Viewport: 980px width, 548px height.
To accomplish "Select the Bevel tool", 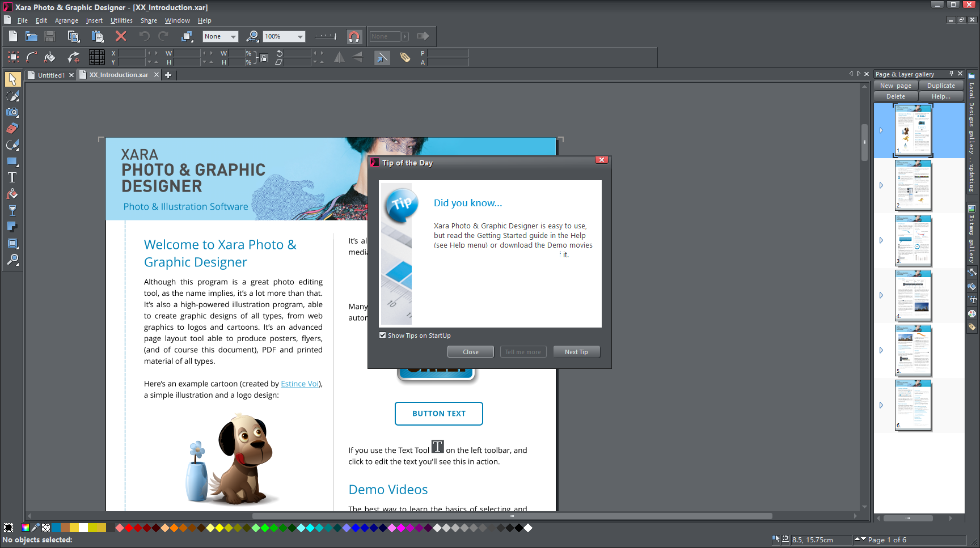I will tap(12, 244).
